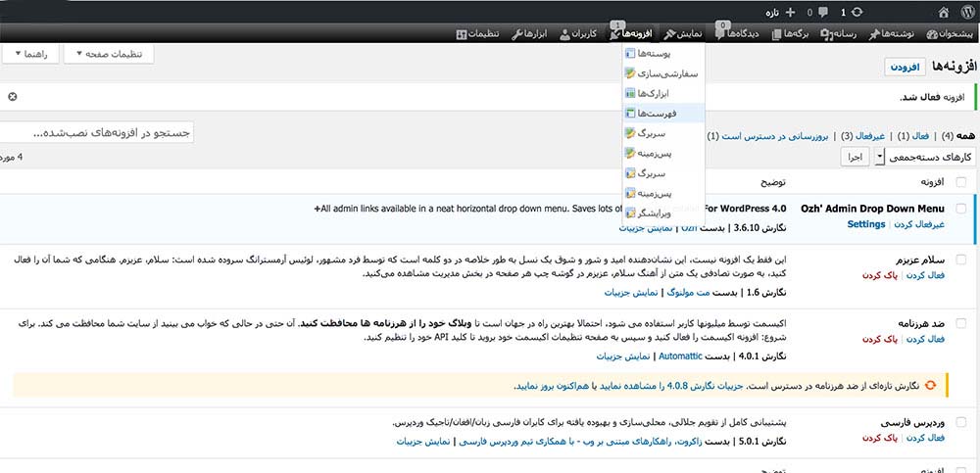This screenshot has height=473, width=980.
Task: Select all plugins via header checkbox
Action: [960, 182]
